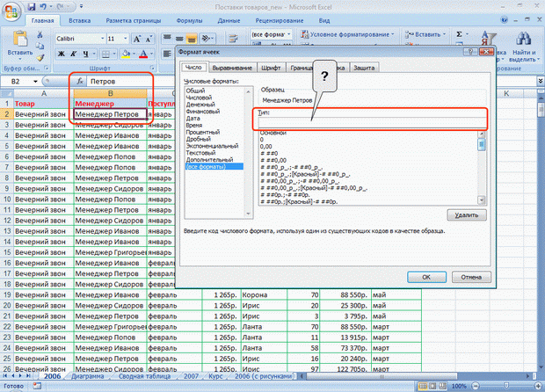Pick the Format Painter brush icon
The image size is (545, 392).
[x=40, y=57]
